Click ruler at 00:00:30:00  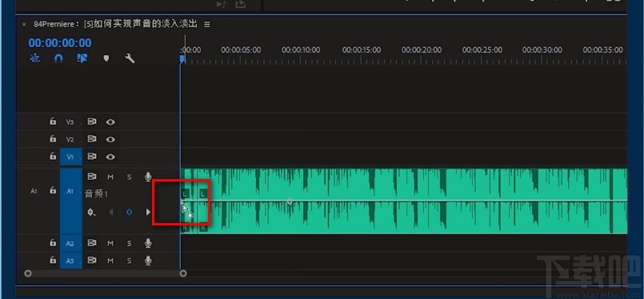point(542,50)
